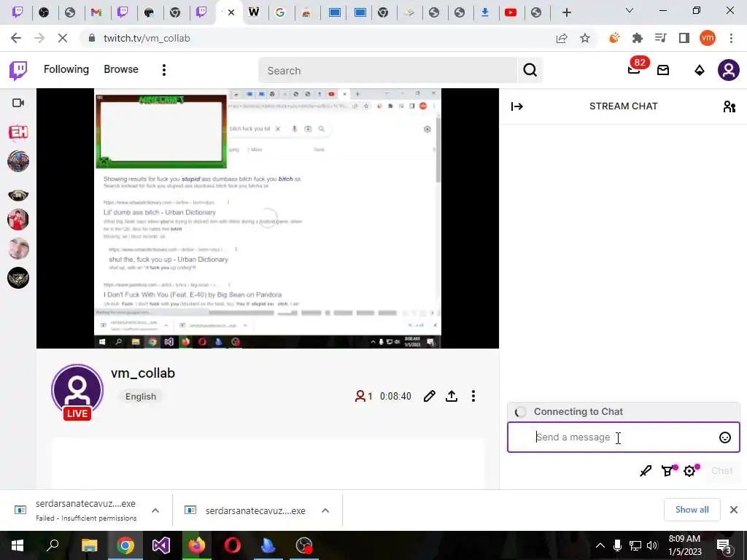The width and height of the screenshot is (747, 560).
Task: Click the share stream icon
Action: click(451, 396)
